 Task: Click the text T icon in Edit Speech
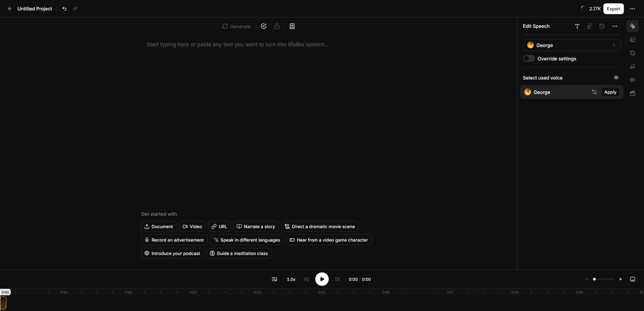[x=577, y=26]
